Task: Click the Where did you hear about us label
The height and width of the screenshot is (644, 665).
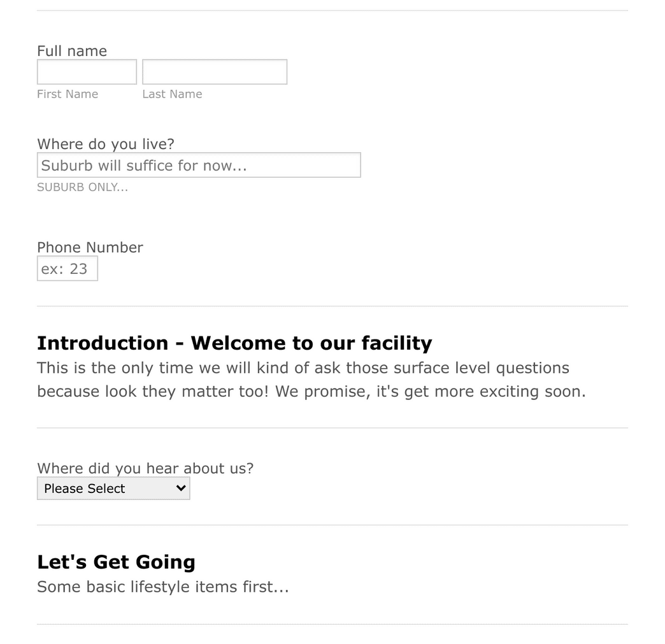Action: pos(145,468)
